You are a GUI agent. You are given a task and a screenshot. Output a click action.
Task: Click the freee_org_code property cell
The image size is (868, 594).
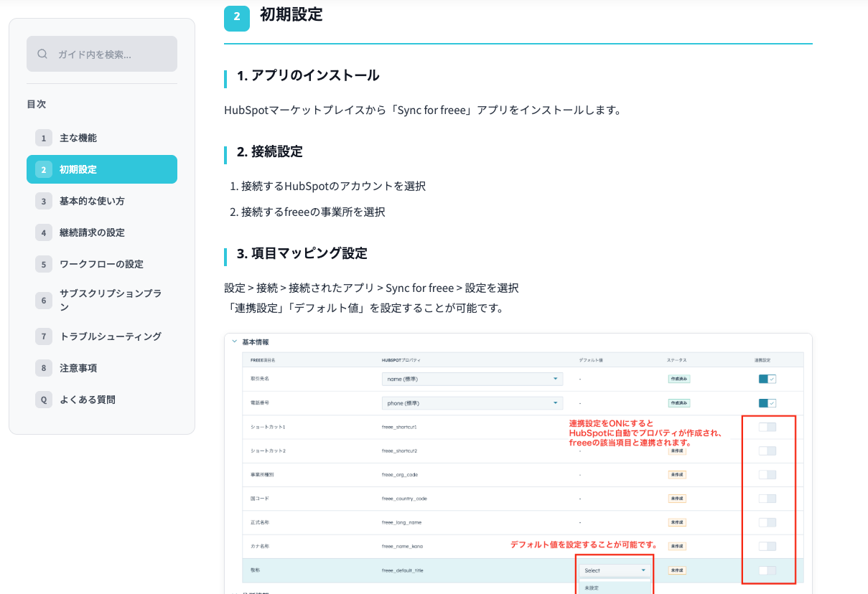click(400, 474)
